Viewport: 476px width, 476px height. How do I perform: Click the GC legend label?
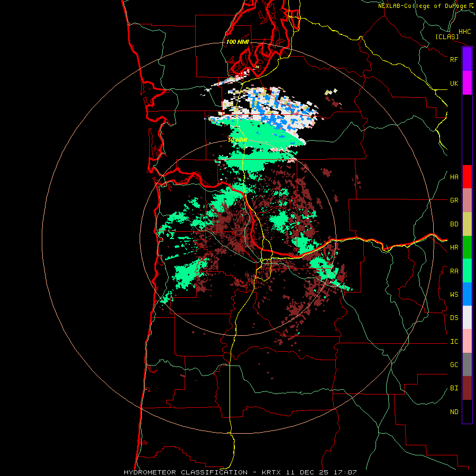(454, 365)
